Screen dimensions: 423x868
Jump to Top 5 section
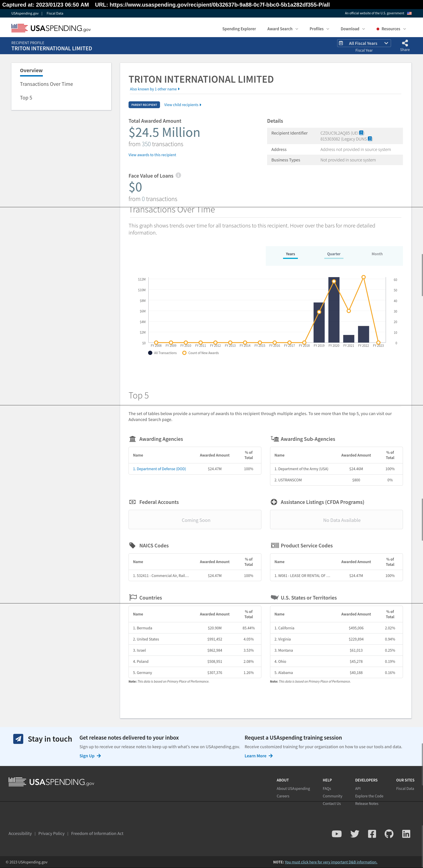pos(26,97)
